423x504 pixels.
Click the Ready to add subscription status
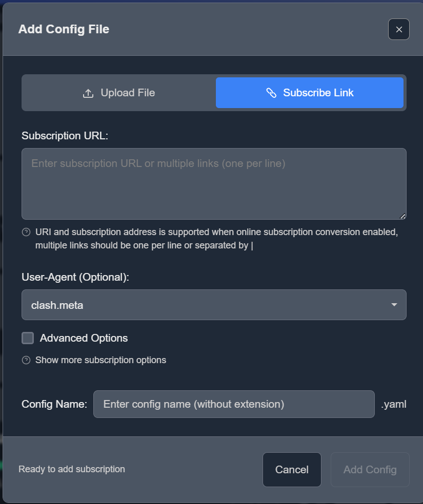[x=72, y=469]
